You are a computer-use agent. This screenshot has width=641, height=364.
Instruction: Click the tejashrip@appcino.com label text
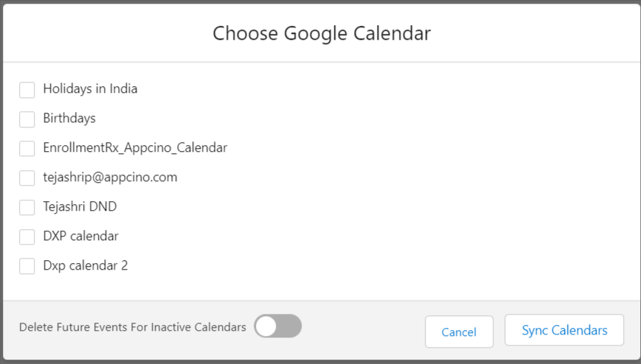(x=110, y=178)
